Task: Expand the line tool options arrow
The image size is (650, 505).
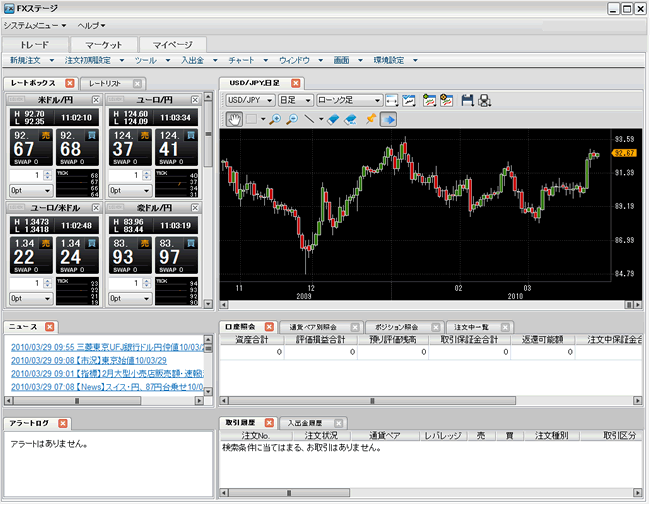Action: 321,119
